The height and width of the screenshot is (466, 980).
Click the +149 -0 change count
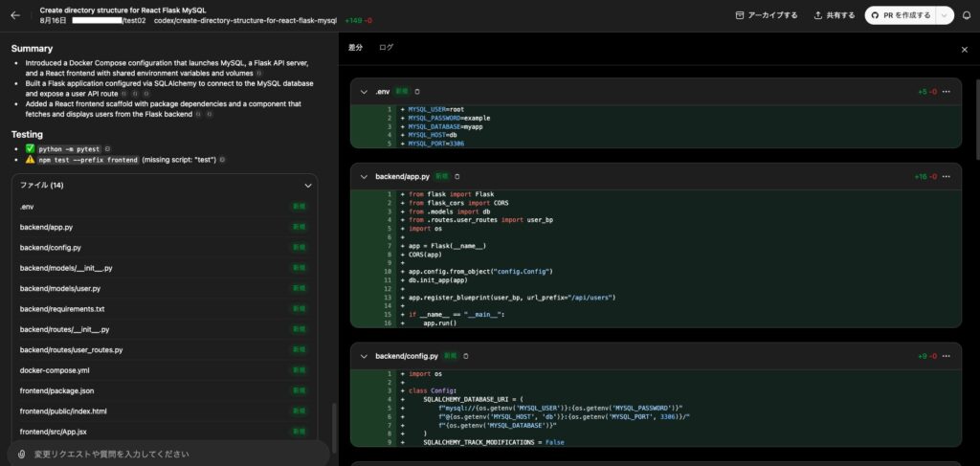pos(358,21)
